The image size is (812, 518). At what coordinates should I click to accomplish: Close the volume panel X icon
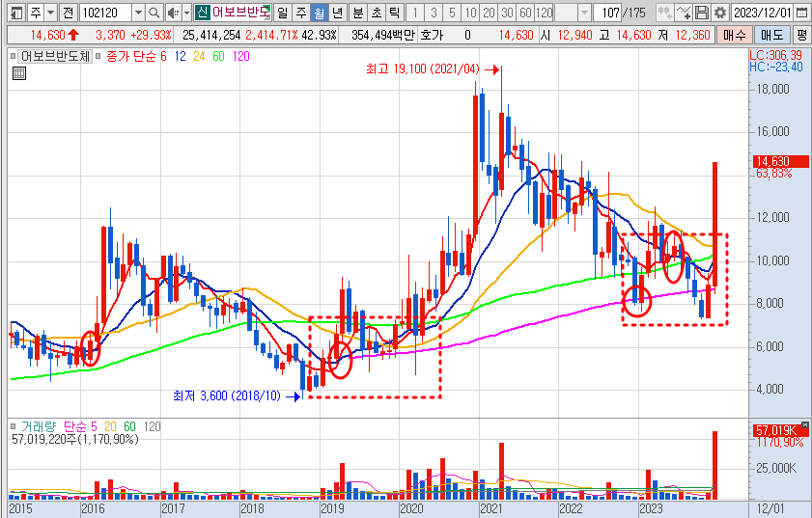pos(804,425)
